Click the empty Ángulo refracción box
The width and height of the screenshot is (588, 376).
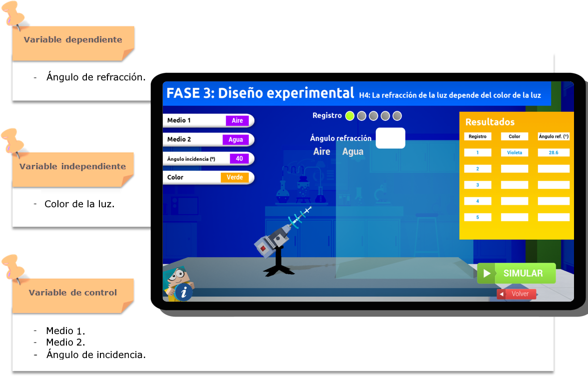(390, 138)
